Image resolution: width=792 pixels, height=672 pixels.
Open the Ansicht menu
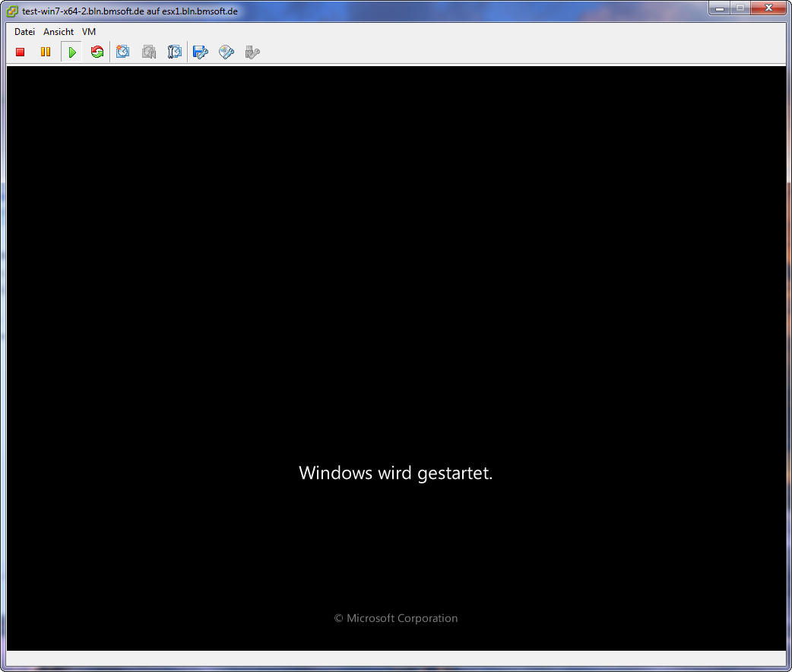coord(59,32)
